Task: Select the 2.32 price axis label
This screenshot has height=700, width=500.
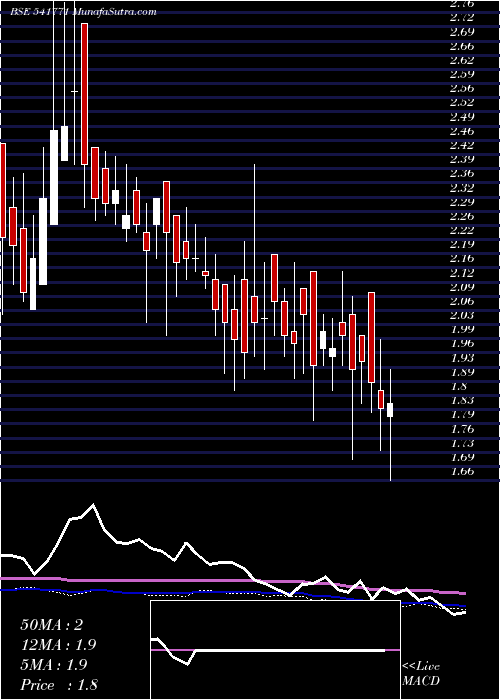Action: pos(461,188)
